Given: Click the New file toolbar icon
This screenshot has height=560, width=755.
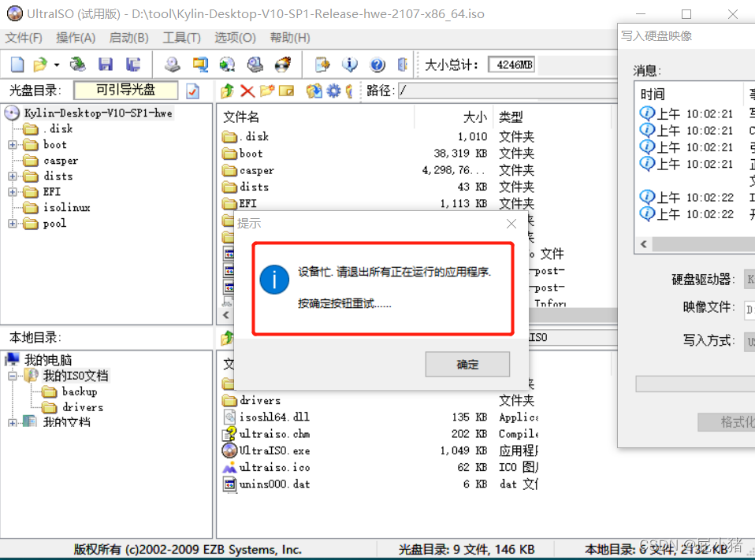Looking at the screenshot, I should [x=17, y=65].
